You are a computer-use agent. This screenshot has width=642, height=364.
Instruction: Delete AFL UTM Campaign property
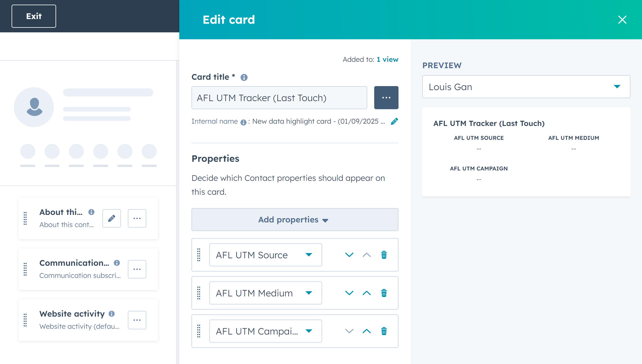click(x=384, y=331)
